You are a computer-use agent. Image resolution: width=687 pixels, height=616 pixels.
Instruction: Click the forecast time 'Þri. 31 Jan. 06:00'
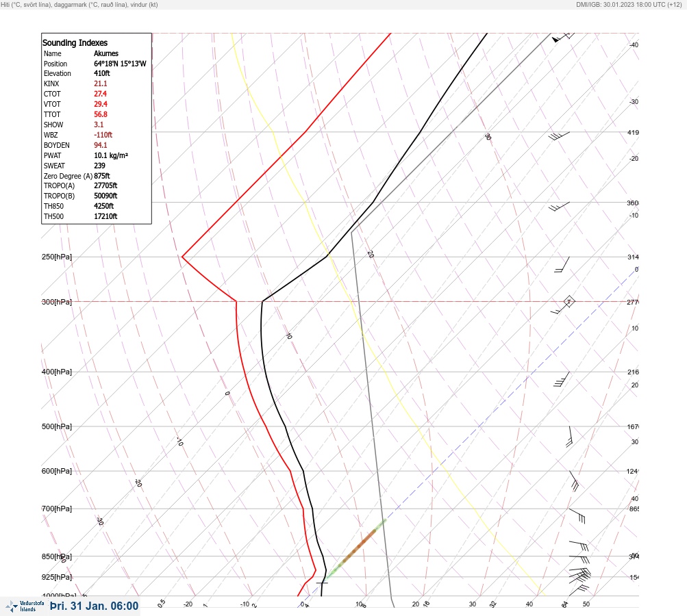point(95,606)
